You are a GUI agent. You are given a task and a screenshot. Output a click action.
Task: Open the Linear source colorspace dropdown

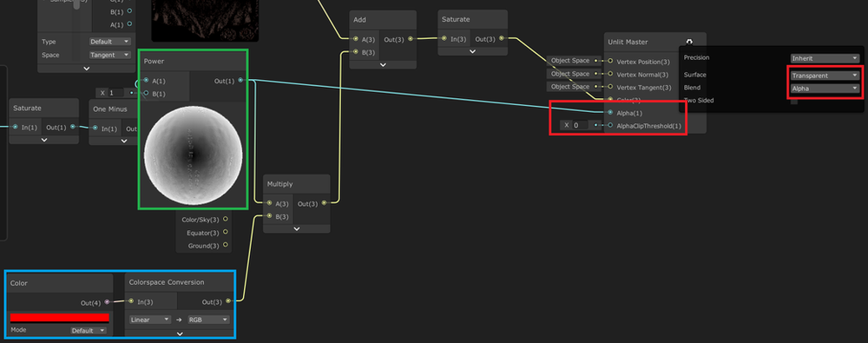150,320
